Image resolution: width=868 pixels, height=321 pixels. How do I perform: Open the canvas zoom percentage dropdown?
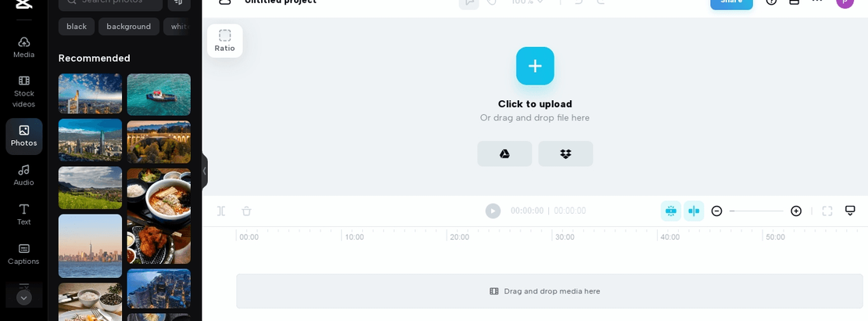(527, 2)
